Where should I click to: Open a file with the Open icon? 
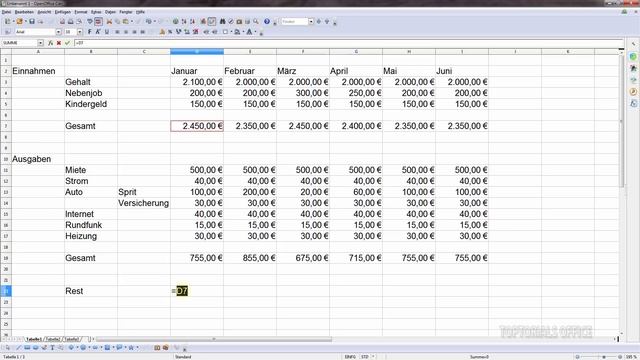19,21
